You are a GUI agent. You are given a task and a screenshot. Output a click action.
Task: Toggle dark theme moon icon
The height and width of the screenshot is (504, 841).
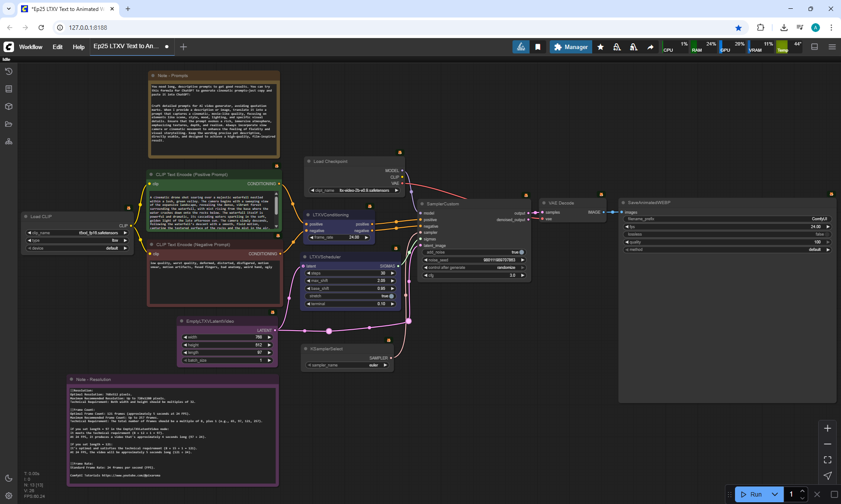9,478
